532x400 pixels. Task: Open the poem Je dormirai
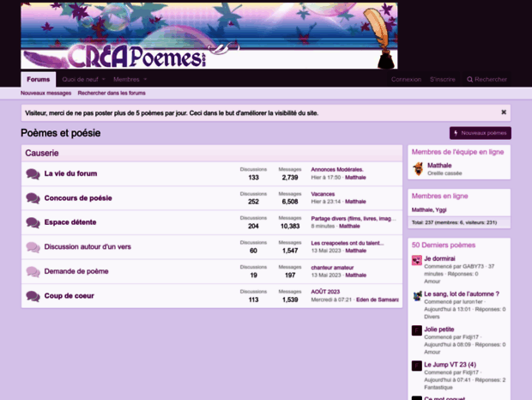point(439,258)
